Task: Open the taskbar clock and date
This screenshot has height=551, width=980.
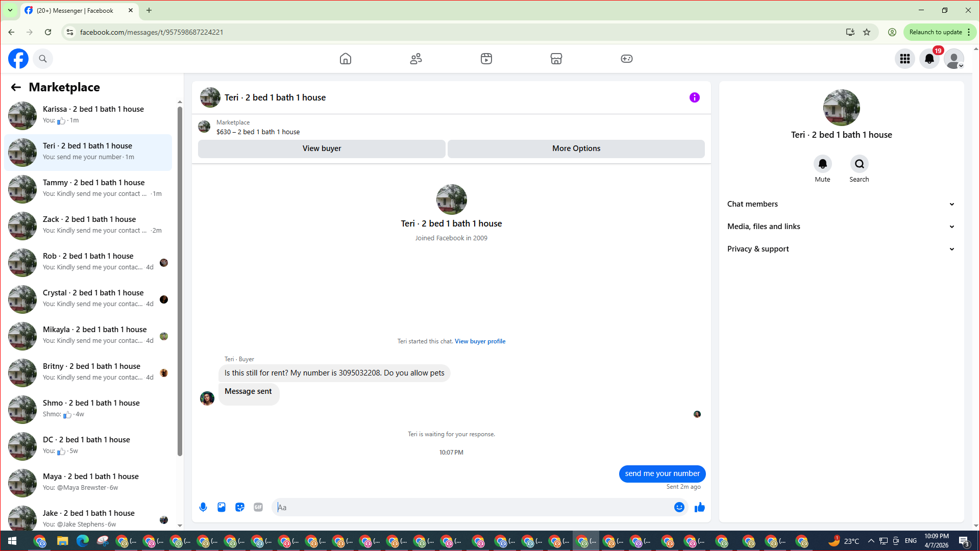Action: tap(937, 541)
